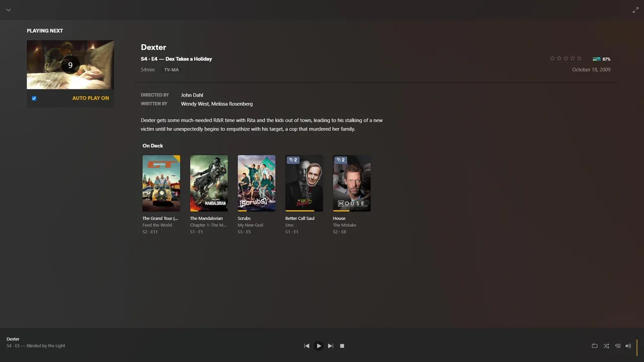
Task: Open the Better Call Saul poster
Action: (304, 184)
